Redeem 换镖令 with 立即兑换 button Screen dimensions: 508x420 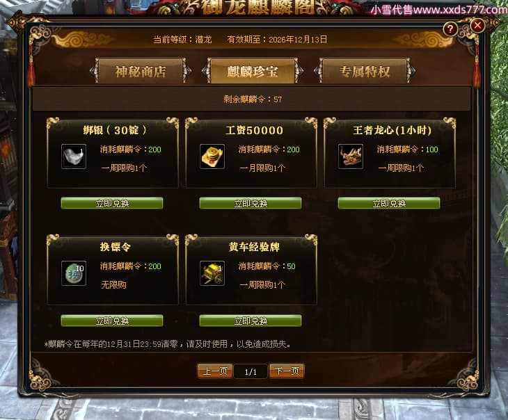(x=112, y=321)
